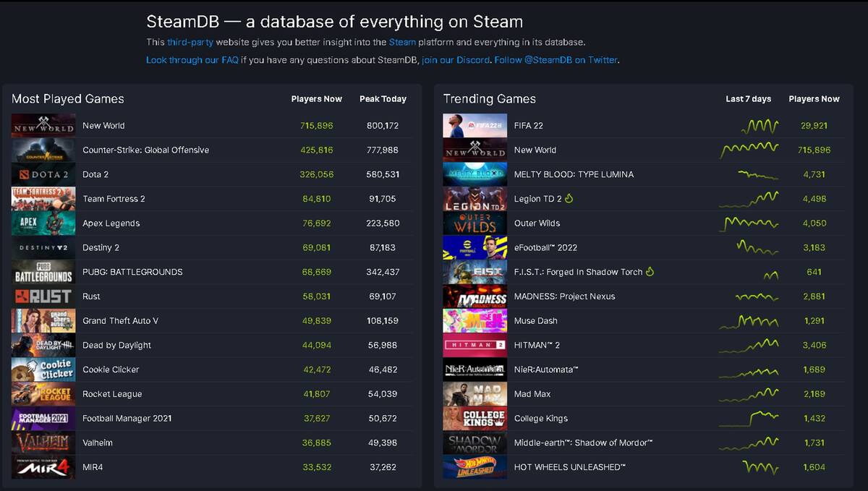The height and width of the screenshot is (491, 868).
Task: Open the PUBG Battlegrounds thumbnail
Action: click(x=43, y=272)
